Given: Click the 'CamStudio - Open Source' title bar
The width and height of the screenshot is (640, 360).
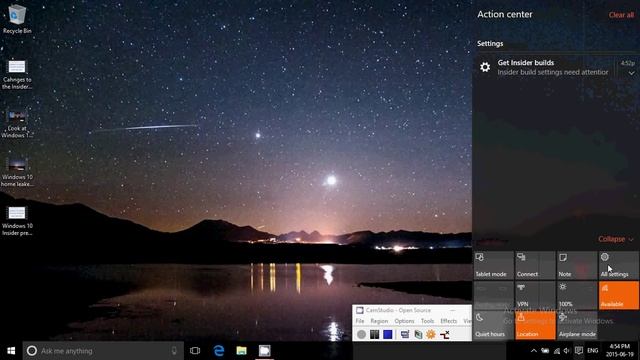Looking at the screenshot, I should click(412, 310).
